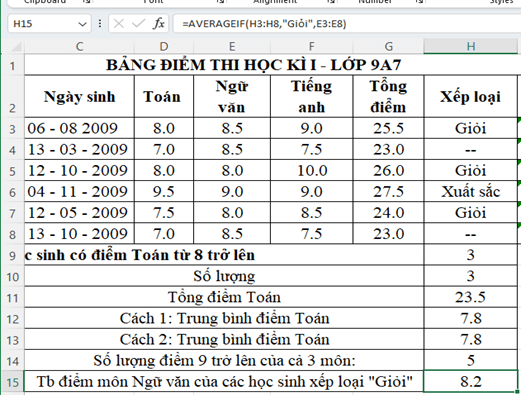Click the "Tổng điểm Toán" label cell

click(224, 297)
